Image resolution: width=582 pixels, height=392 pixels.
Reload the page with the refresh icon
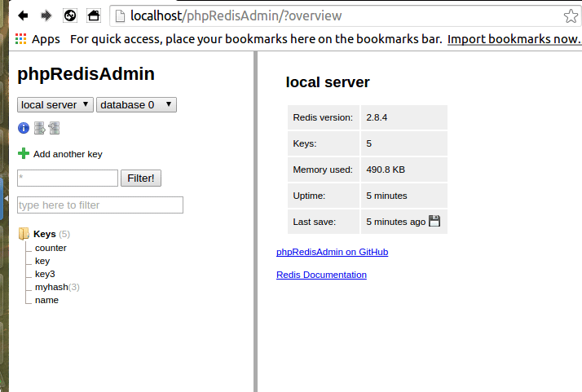70,15
